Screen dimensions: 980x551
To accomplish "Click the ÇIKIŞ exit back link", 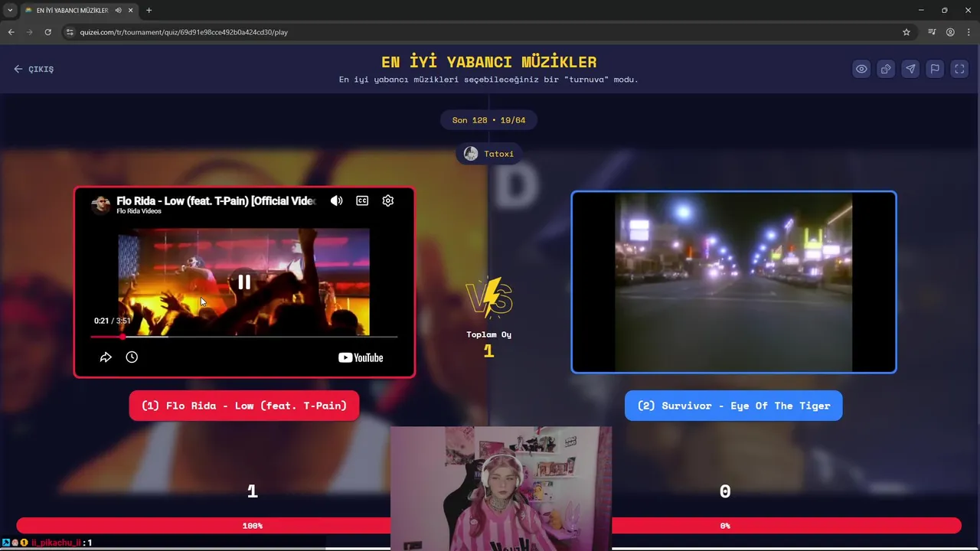I will [x=34, y=69].
